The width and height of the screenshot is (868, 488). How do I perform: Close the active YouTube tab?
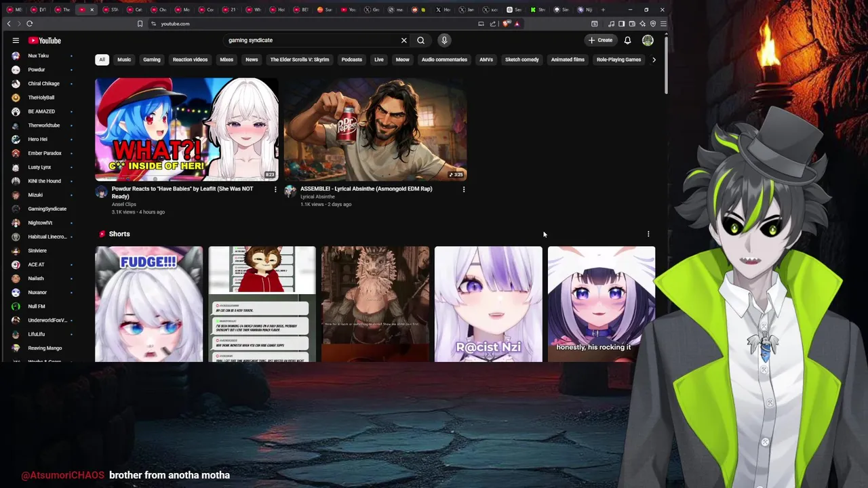(92, 9)
